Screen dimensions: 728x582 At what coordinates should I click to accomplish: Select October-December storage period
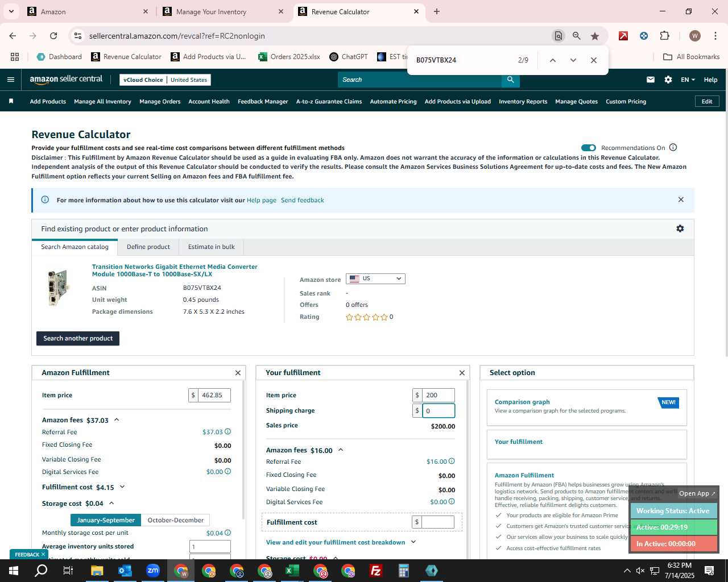175,520
